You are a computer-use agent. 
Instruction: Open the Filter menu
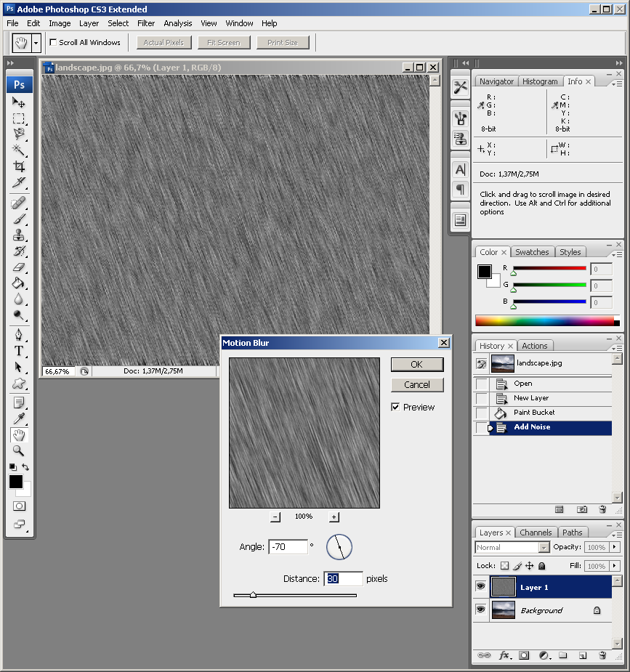tap(146, 23)
